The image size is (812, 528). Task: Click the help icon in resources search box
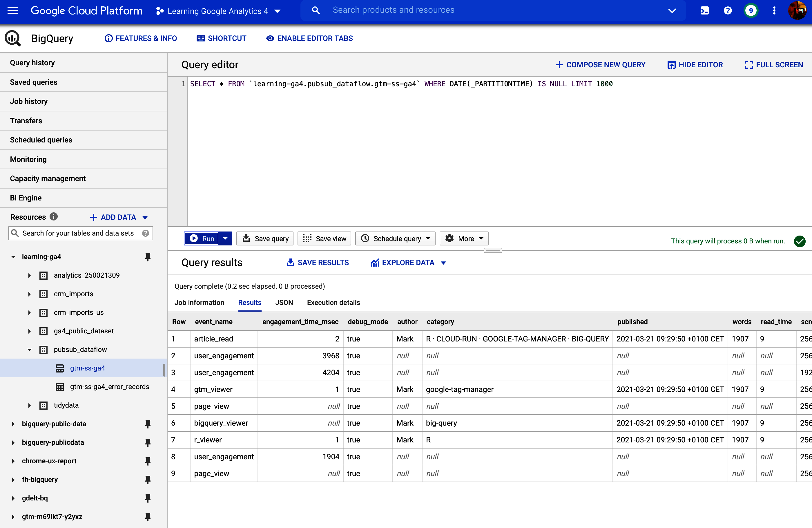[145, 234]
